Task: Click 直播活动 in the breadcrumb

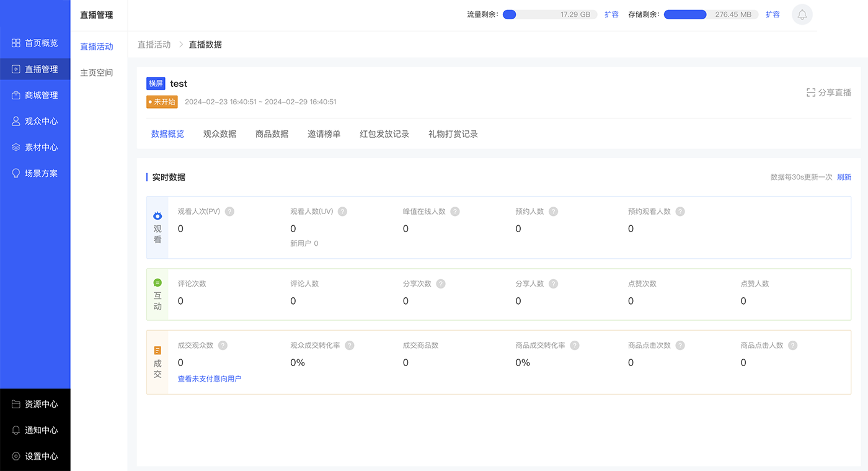Action: point(154,45)
